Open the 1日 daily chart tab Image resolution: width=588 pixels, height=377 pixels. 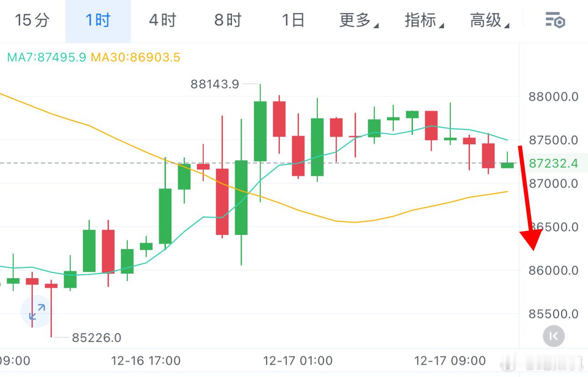tap(293, 20)
